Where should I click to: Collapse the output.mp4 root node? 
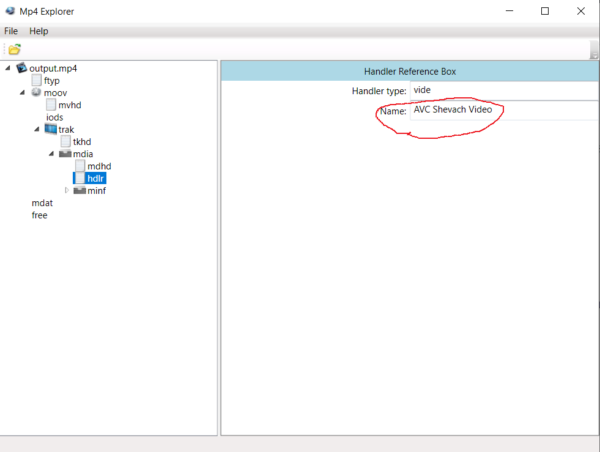(x=8, y=68)
